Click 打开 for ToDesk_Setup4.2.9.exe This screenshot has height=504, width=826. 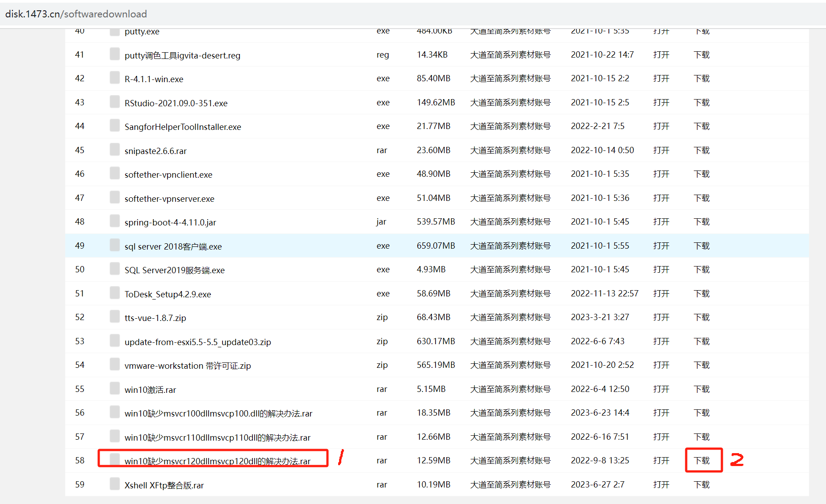[x=661, y=293]
